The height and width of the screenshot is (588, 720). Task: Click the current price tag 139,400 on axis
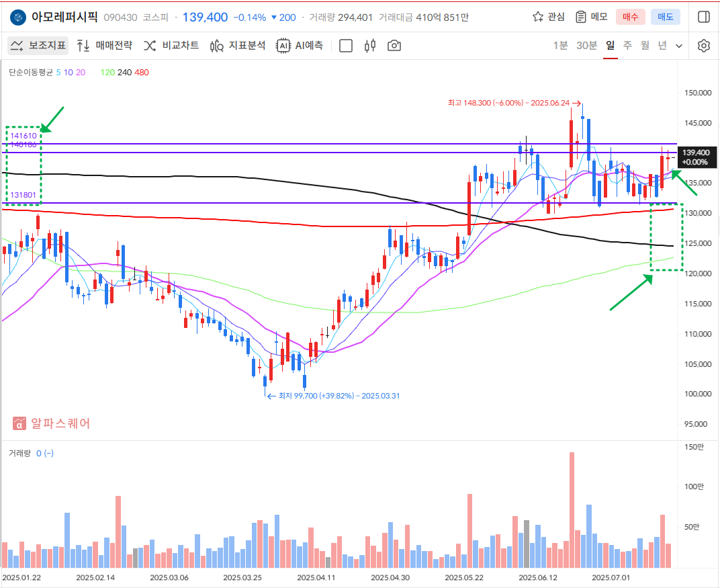point(696,157)
